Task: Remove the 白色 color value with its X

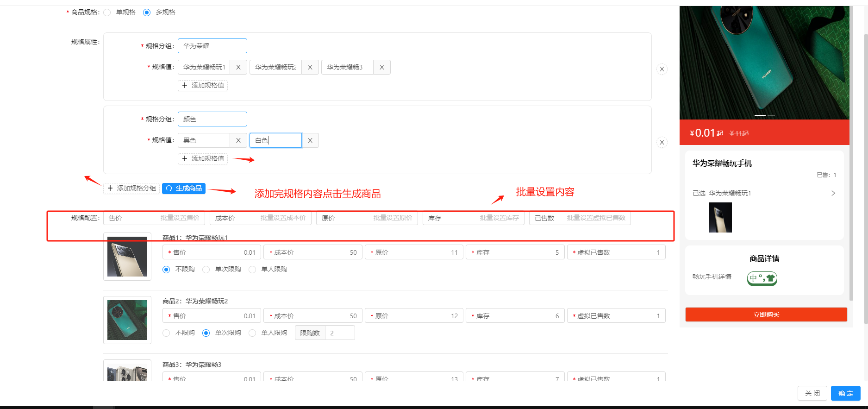Action: (310, 140)
